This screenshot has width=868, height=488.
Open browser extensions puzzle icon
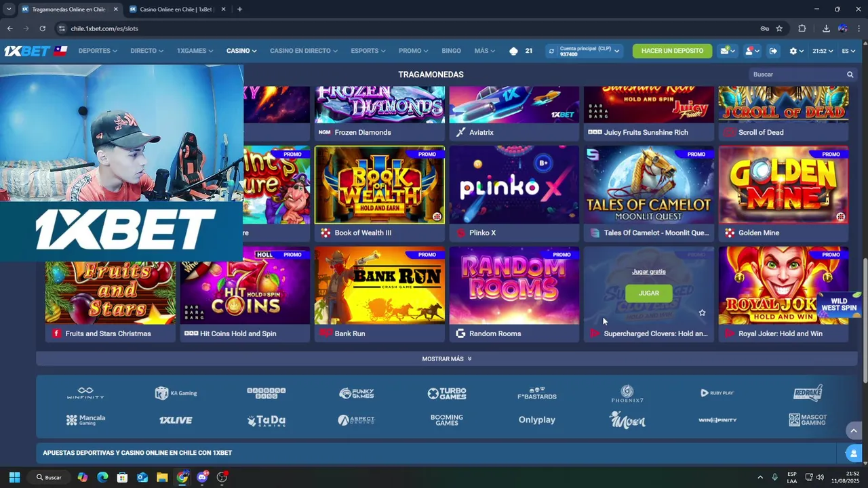802,28
